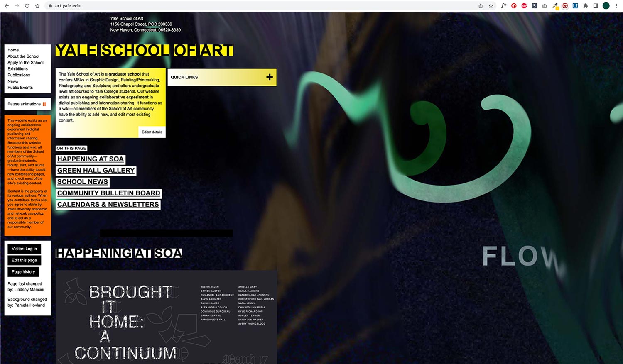Jump to Green Hall Gallery section
Viewport: 623px width, 364px height.
point(96,170)
